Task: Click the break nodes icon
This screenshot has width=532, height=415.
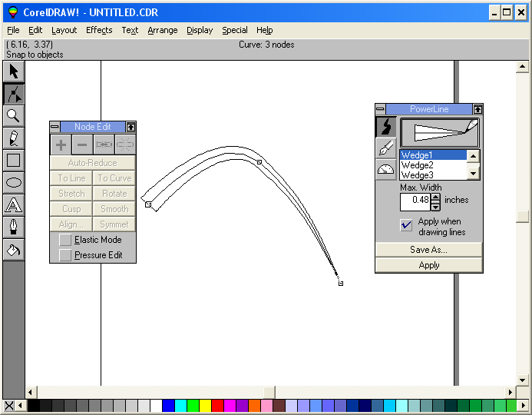Action: [x=125, y=145]
